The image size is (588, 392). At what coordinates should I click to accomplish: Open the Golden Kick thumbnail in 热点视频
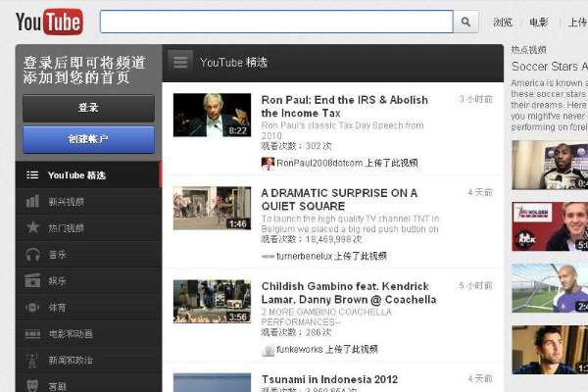pyautogui.click(x=550, y=226)
